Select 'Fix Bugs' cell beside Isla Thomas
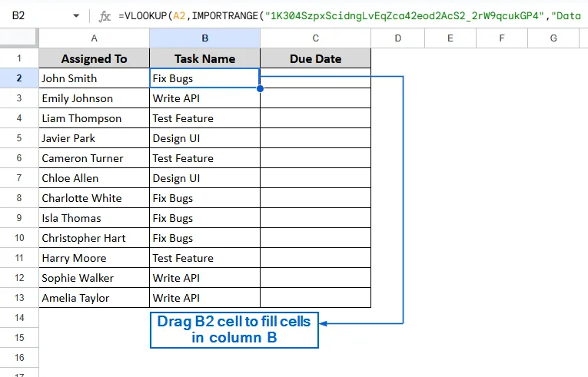 point(204,218)
